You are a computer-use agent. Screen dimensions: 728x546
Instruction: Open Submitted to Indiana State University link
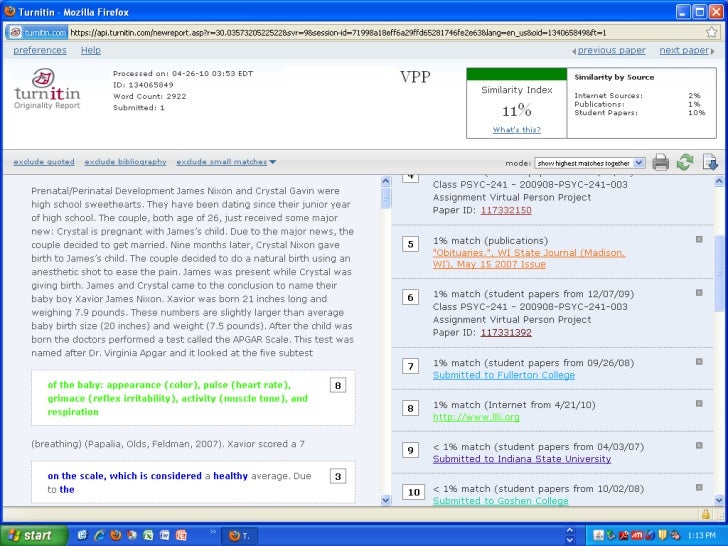(x=522, y=459)
